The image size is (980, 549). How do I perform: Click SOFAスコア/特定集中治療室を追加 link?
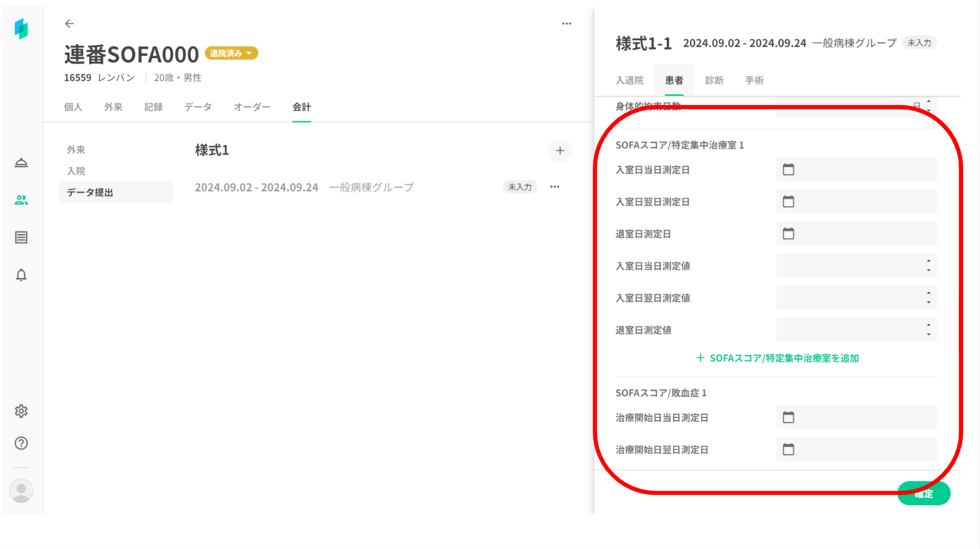click(x=777, y=358)
